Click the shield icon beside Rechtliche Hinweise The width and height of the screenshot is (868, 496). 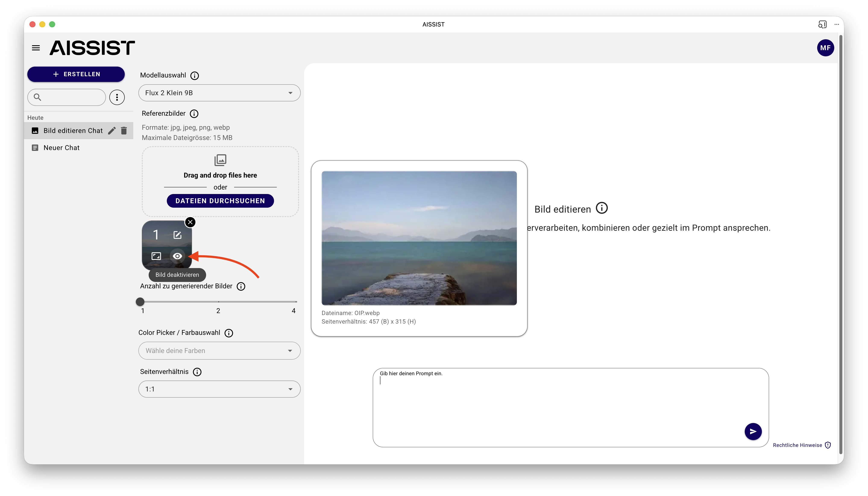click(828, 445)
